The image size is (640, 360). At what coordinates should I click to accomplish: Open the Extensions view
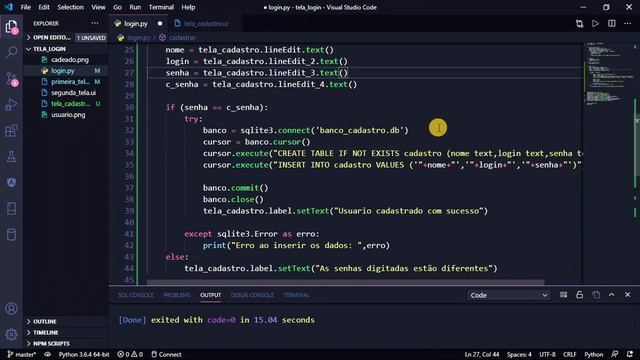click(11, 131)
